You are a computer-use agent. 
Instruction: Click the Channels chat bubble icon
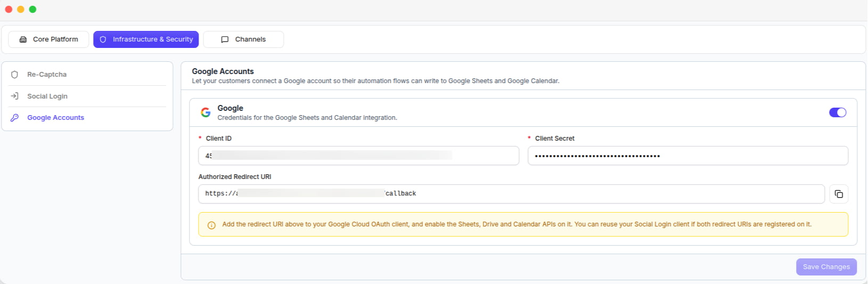(x=225, y=39)
